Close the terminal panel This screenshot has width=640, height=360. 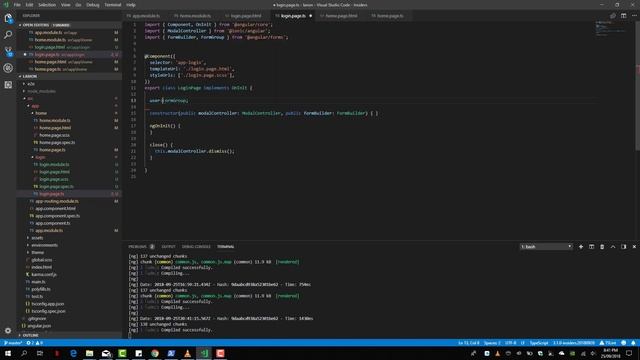click(x=634, y=247)
